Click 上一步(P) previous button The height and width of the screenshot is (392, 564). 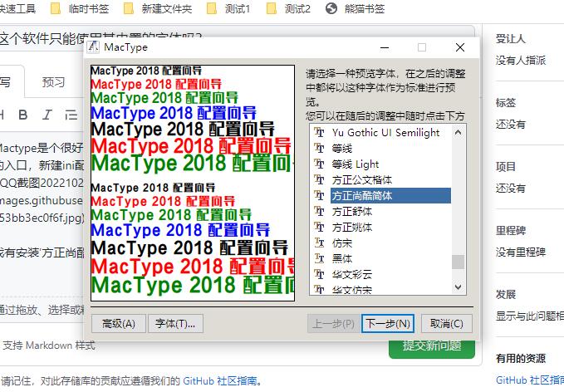(334, 324)
